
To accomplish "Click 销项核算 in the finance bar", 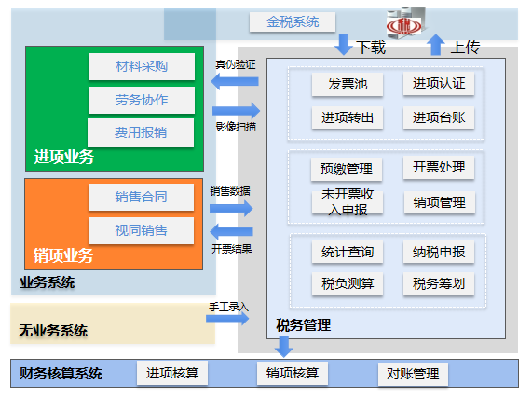I will pos(293,373).
